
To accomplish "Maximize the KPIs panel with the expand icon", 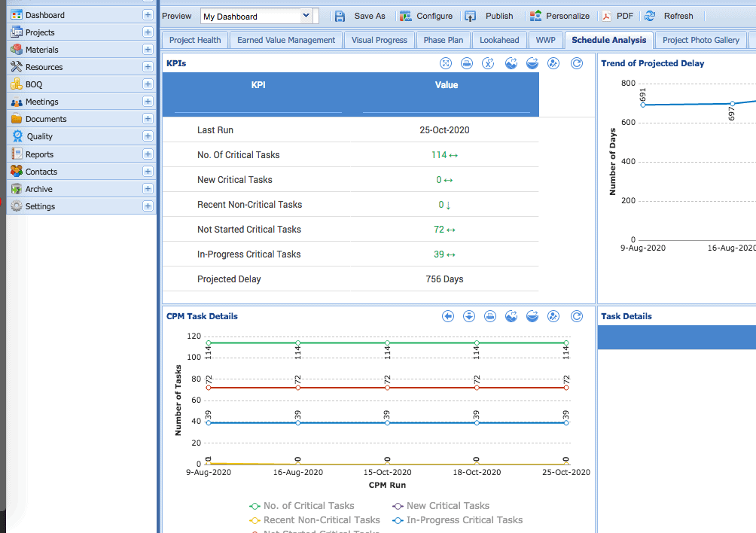I will pyautogui.click(x=445, y=64).
